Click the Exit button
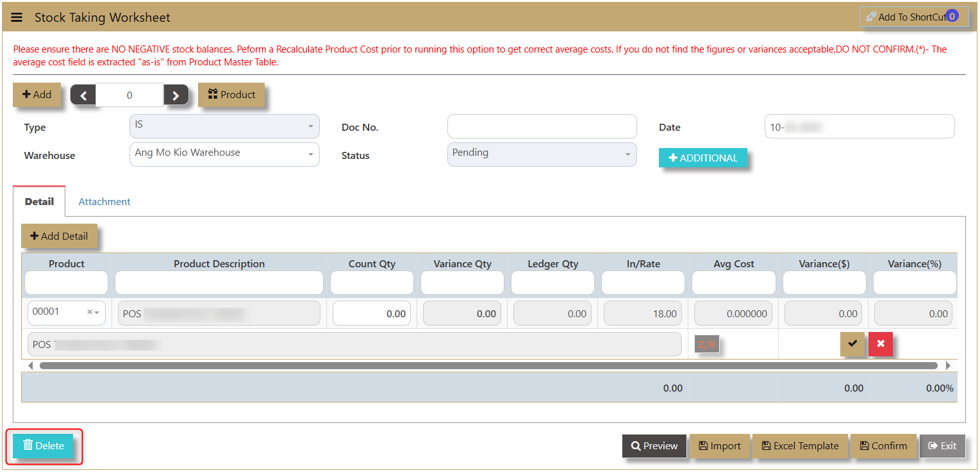Viewport: 980px width, 473px height. tap(942, 446)
